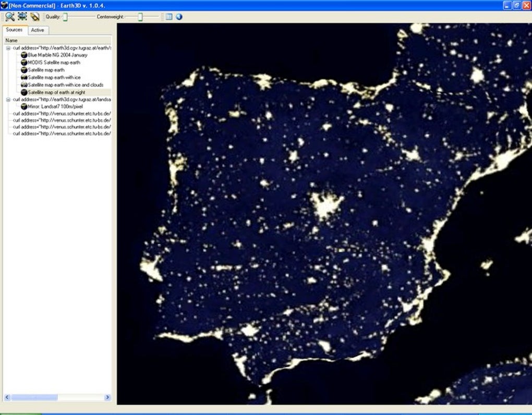This screenshot has width=532, height=415.
Task: Minimize the Earth3D window
Action: coord(507,5)
